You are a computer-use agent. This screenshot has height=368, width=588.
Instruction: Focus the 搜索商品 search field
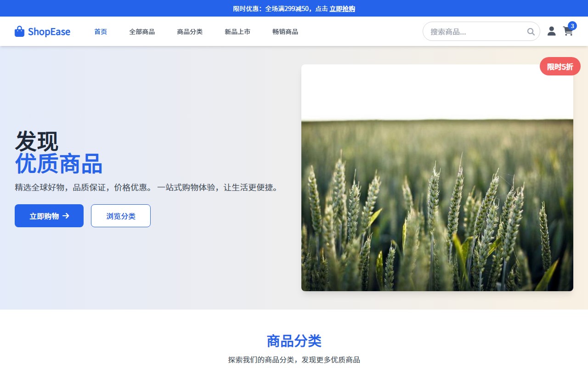pyautogui.click(x=475, y=32)
